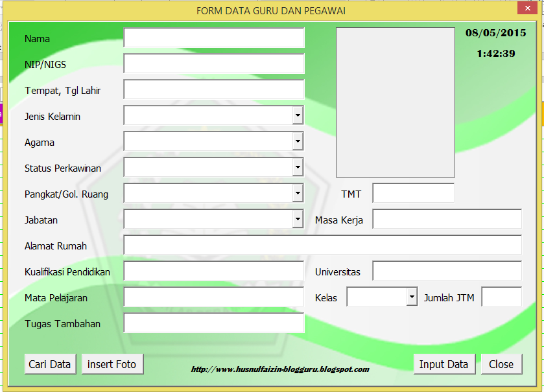Screen dimensions: 544x392
Task: Click the empty photo placeholder area
Action: click(x=395, y=102)
